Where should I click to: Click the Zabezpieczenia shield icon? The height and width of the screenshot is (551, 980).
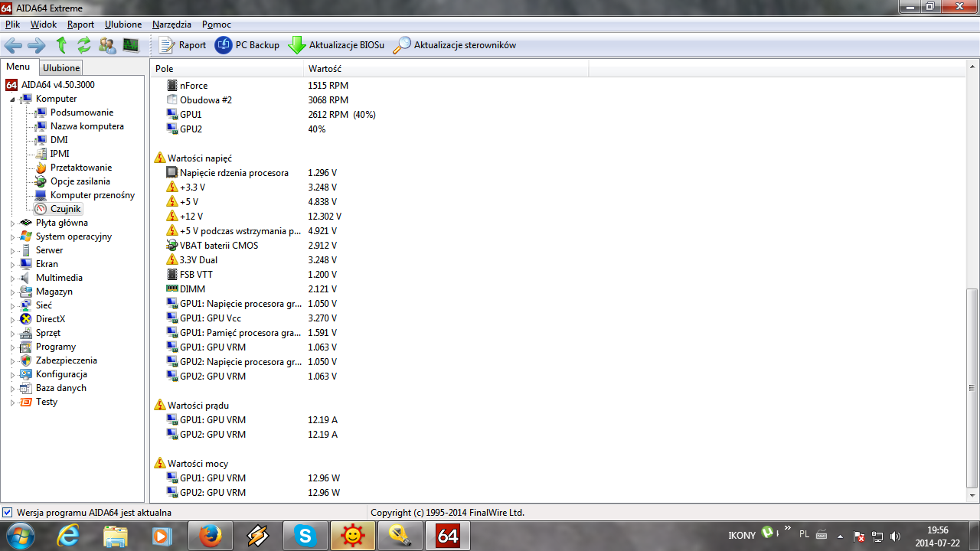tap(26, 360)
